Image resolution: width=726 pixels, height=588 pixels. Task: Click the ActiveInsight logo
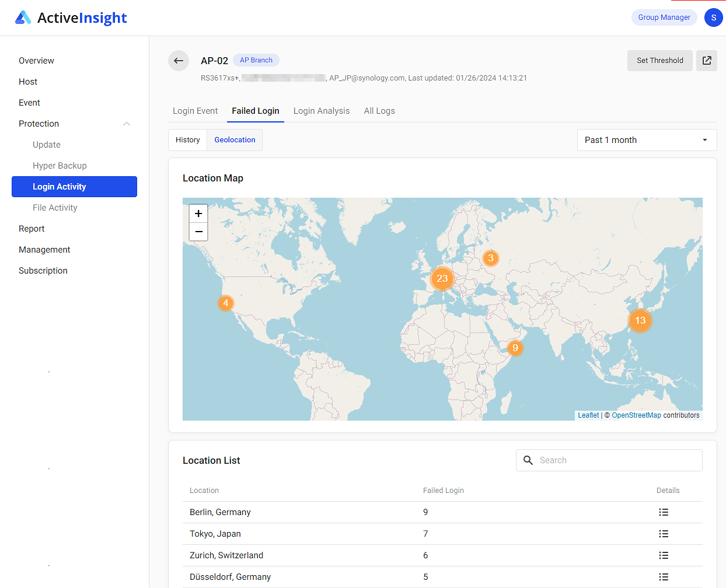tap(71, 17)
